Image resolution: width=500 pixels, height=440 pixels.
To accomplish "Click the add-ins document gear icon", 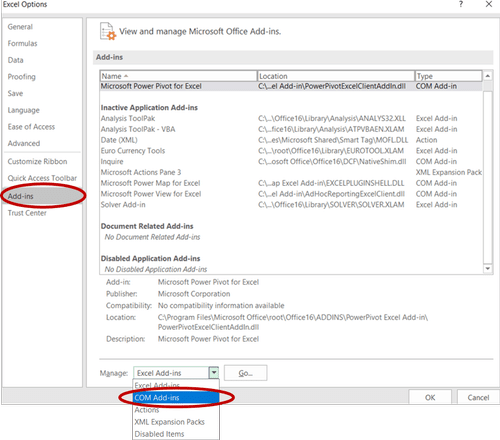I will point(108,31).
